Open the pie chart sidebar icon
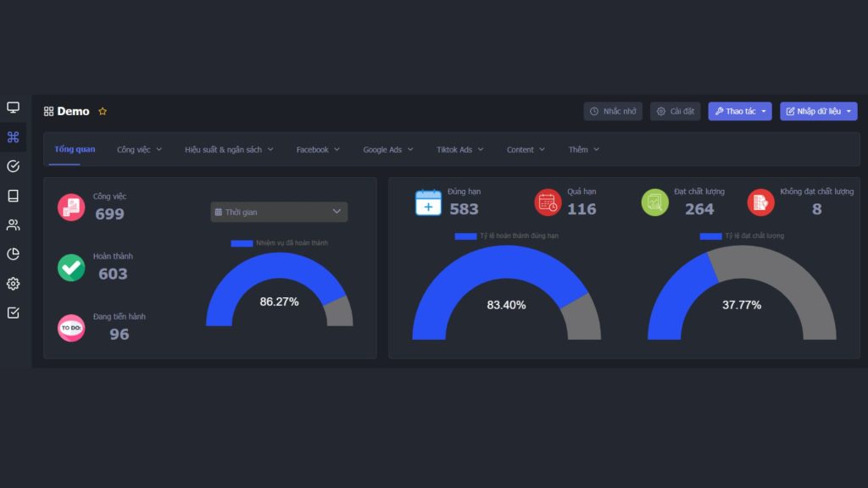868x488 pixels. point(13,254)
